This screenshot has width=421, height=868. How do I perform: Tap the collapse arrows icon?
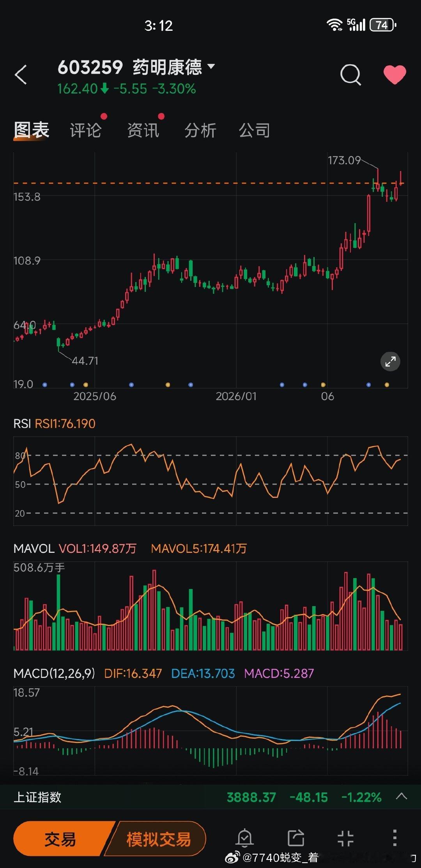click(x=345, y=838)
